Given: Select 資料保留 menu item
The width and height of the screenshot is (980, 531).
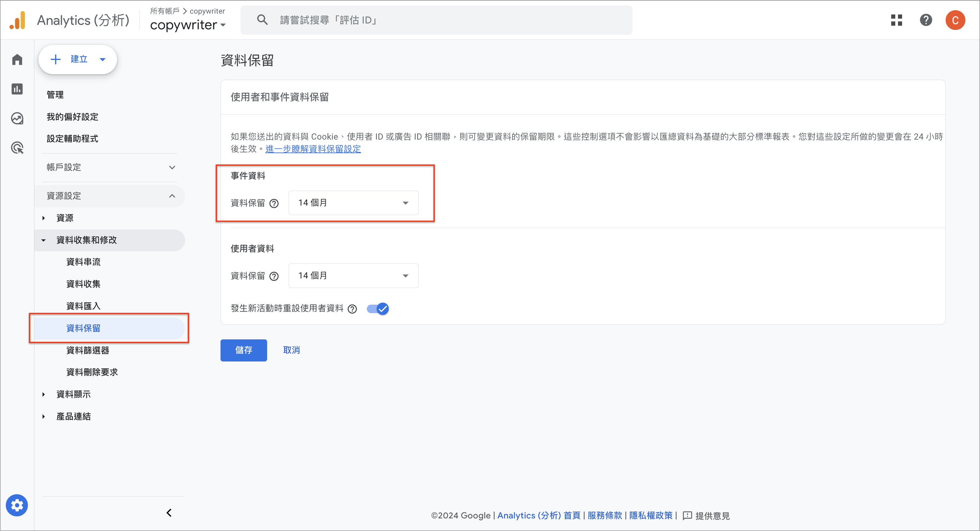Looking at the screenshot, I should 110,328.
